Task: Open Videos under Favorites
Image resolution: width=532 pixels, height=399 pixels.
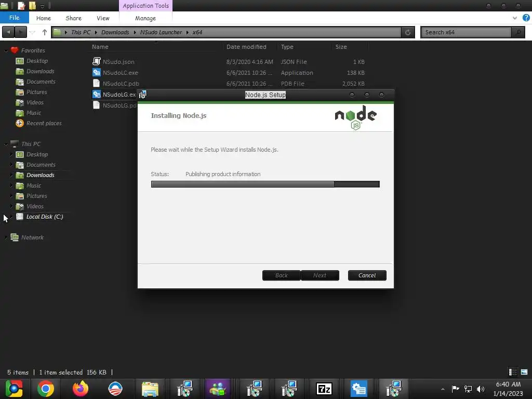Action: tap(35, 102)
